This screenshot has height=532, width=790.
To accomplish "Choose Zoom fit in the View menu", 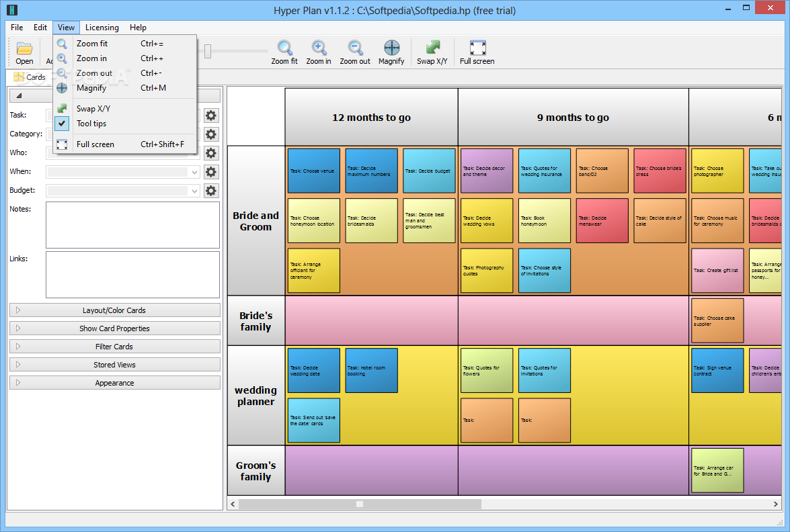I will pos(124,44).
